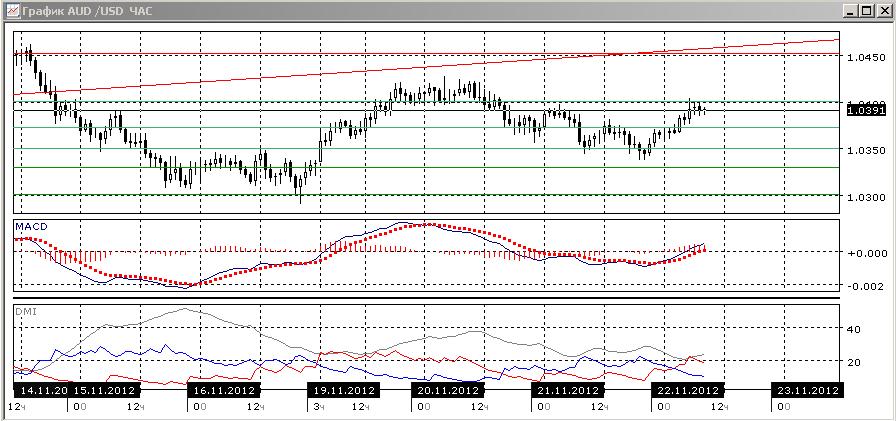Select the 22.11.2012 date marker

tap(687, 391)
